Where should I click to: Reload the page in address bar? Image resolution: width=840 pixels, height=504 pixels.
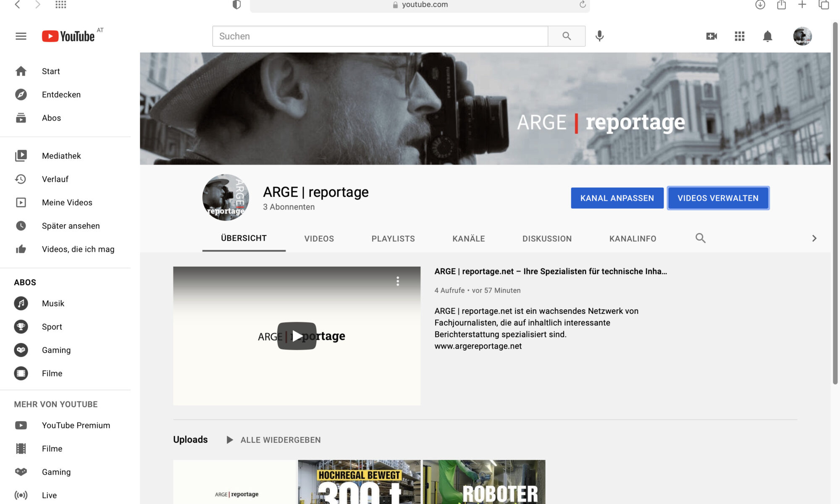[x=583, y=5]
